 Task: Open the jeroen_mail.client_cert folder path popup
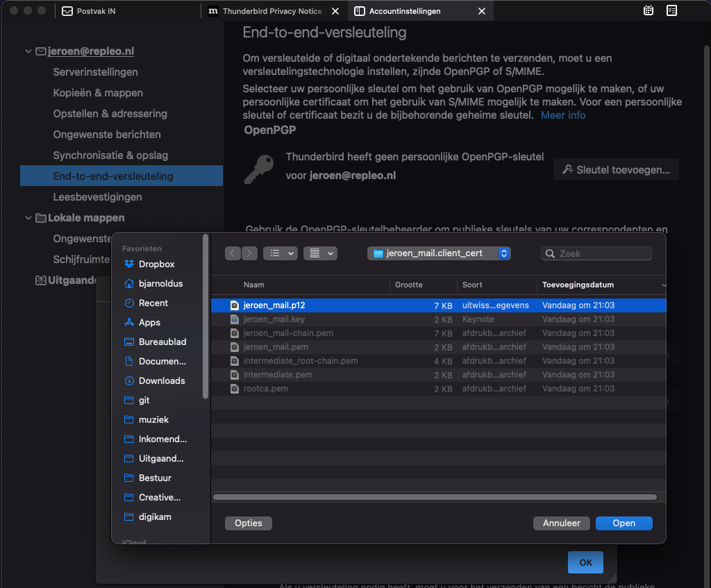(439, 253)
